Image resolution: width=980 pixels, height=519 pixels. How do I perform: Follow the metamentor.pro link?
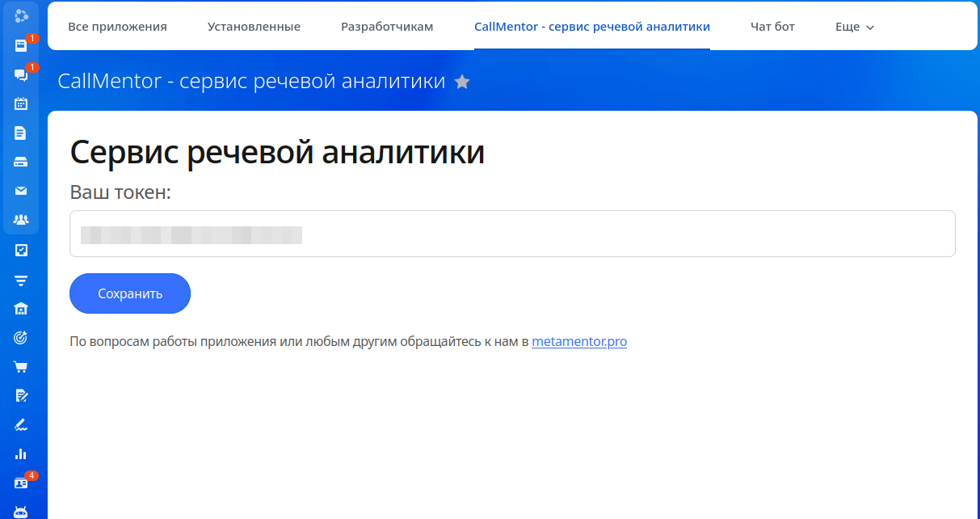(x=578, y=342)
